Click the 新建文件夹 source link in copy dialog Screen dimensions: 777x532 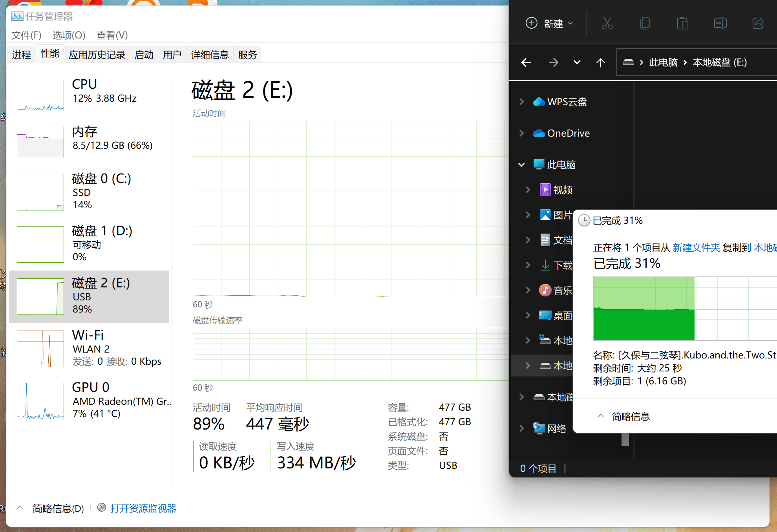click(696, 248)
